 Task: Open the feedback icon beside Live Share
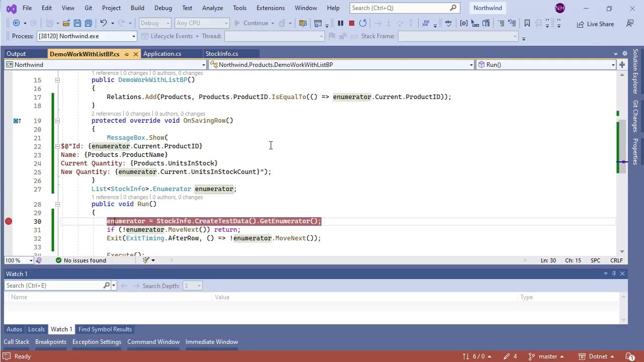tap(630, 24)
